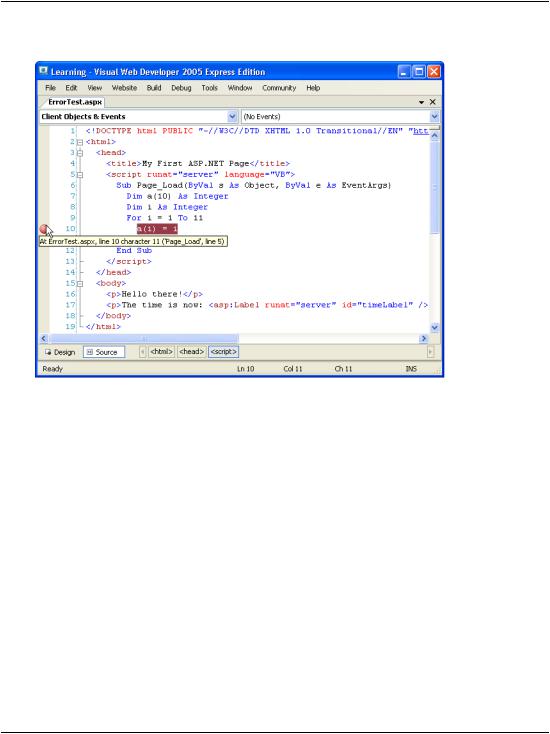Open the Build menu
The image size is (550, 734).
click(x=154, y=88)
